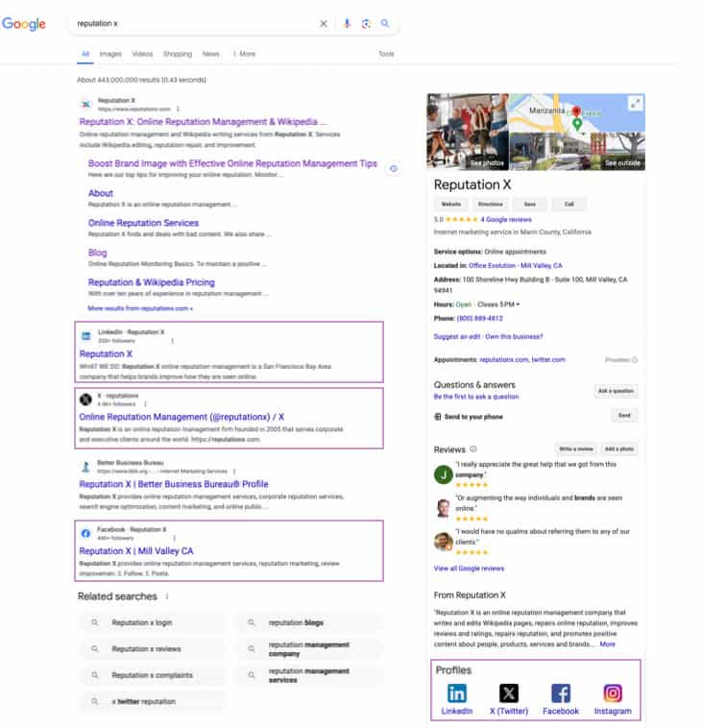Select related search 'Reputation x reviews'
The image size is (702, 728).
154,648
